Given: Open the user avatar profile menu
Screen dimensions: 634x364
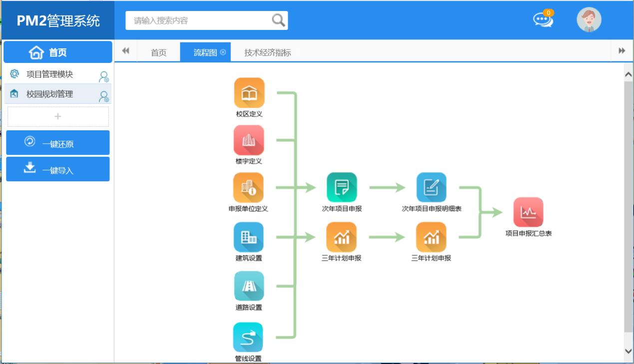Looking at the screenshot, I should 589,20.
